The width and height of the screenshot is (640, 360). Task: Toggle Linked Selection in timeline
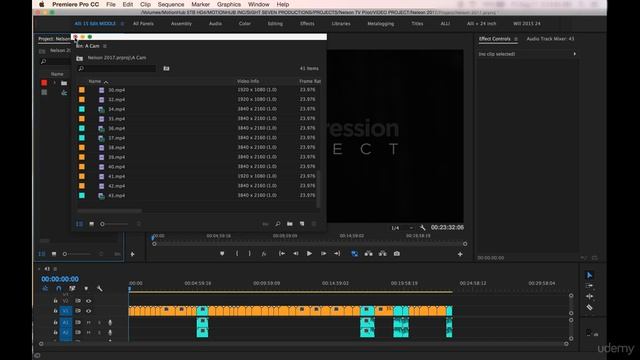[x=72, y=289]
